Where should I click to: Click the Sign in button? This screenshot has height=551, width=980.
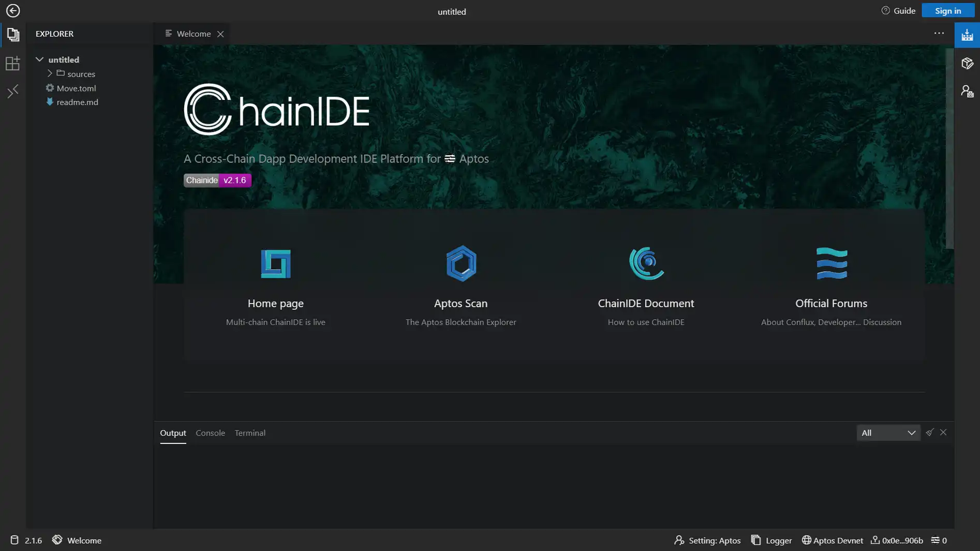[x=947, y=11]
